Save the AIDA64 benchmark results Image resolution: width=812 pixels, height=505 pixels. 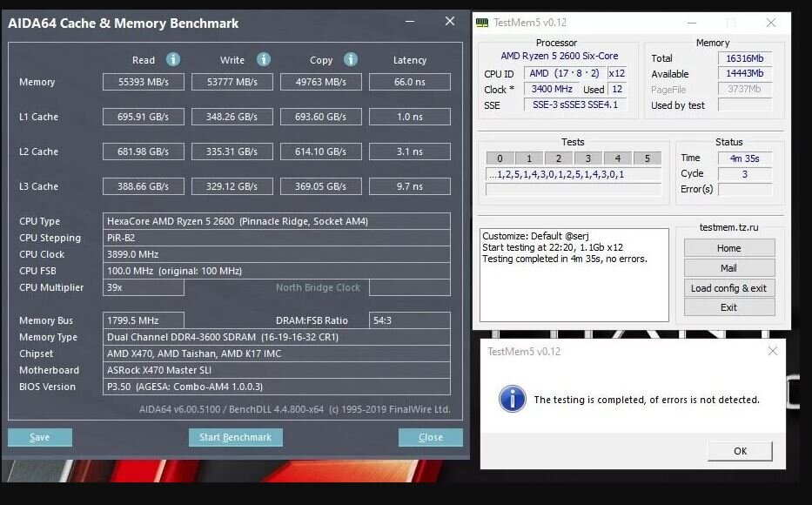[40, 437]
